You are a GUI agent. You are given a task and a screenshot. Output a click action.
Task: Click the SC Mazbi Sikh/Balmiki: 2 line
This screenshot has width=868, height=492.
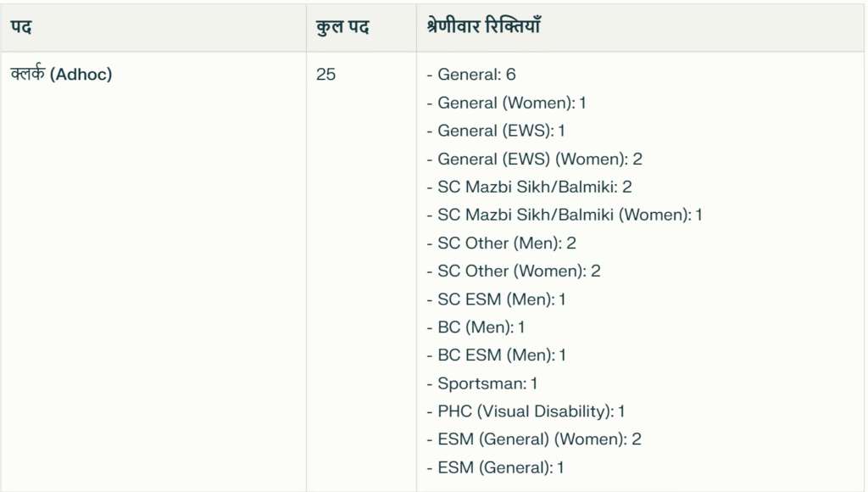point(529,187)
